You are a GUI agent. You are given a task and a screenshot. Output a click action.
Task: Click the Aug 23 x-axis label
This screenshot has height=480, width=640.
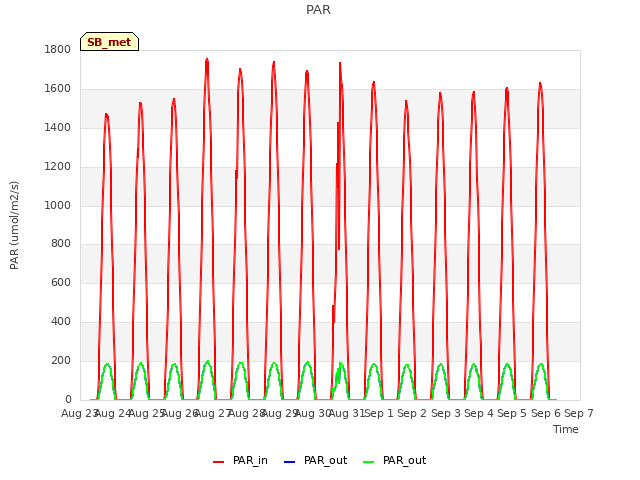pyautogui.click(x=79, y=413)
